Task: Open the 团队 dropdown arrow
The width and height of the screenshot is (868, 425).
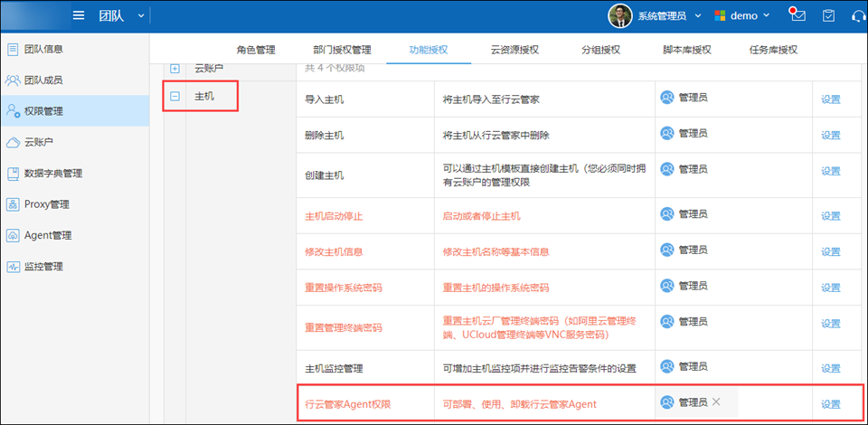Action: click(141, 15)
